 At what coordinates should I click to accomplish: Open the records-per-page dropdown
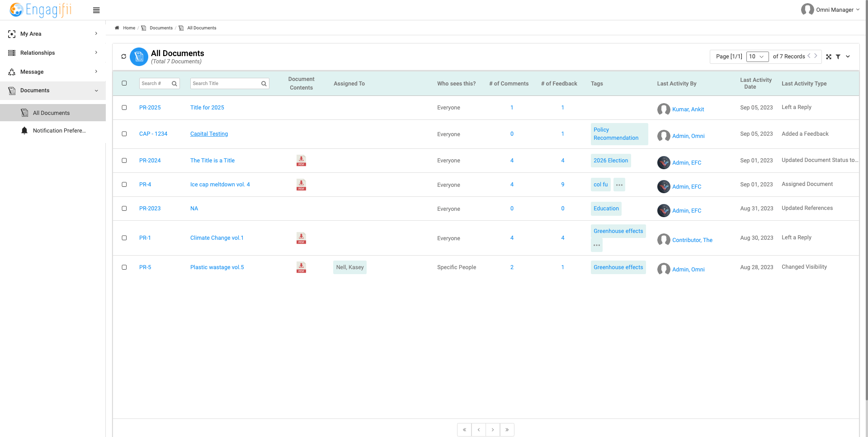[757, 57]
